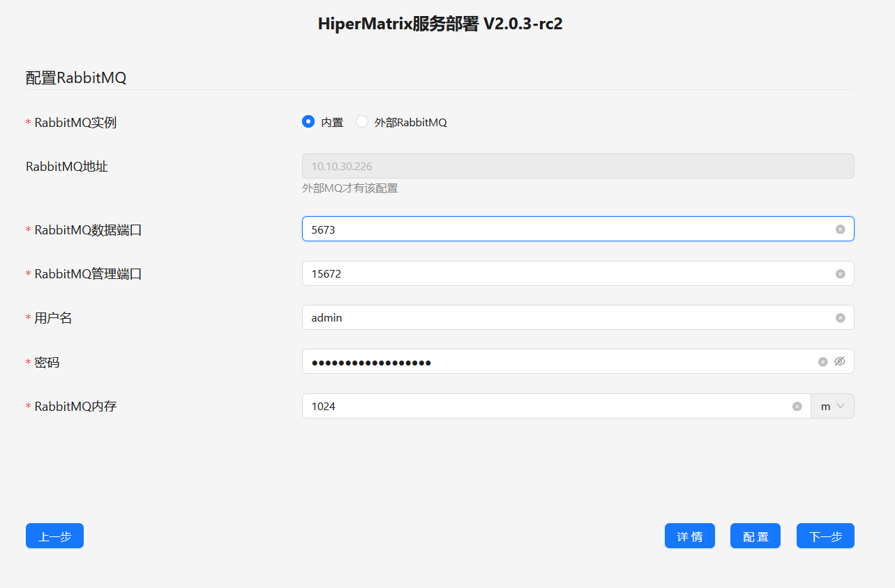Click the 详情 button
The height and width of the screenshot is (588, 895).
(x=690, y=536)
